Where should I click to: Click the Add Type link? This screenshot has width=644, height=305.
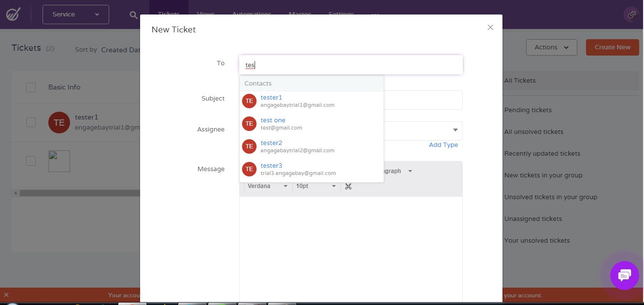click(443, 145)
